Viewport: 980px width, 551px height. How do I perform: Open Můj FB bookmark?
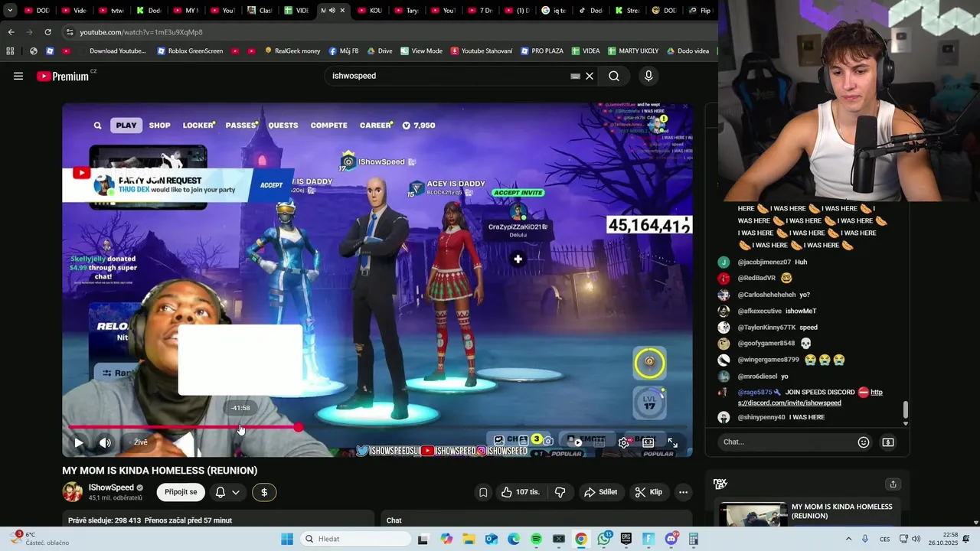tap(344, 51)
